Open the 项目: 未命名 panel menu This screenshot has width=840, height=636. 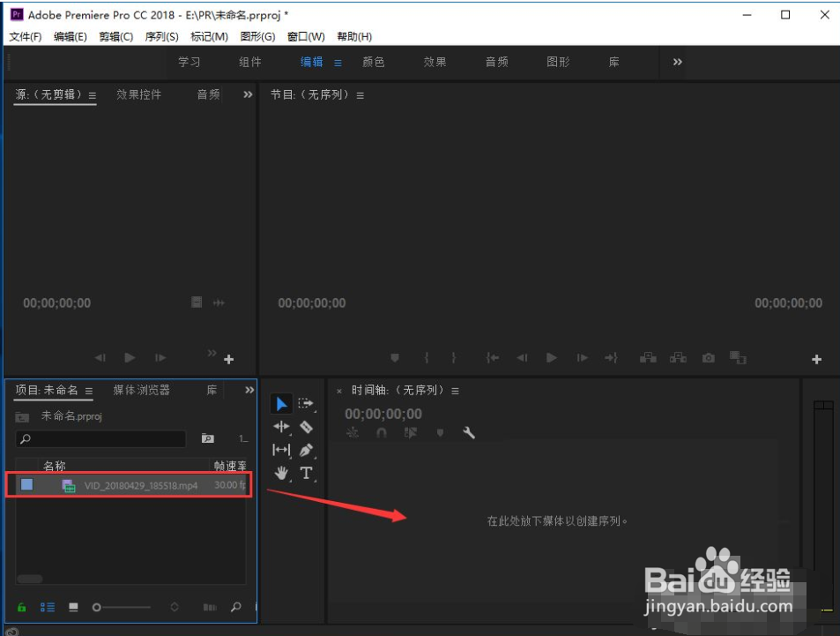(x=89, y=391)
